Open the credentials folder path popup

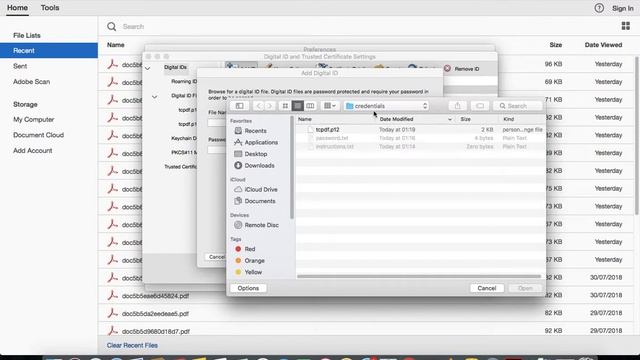click(x=387, y=106)
